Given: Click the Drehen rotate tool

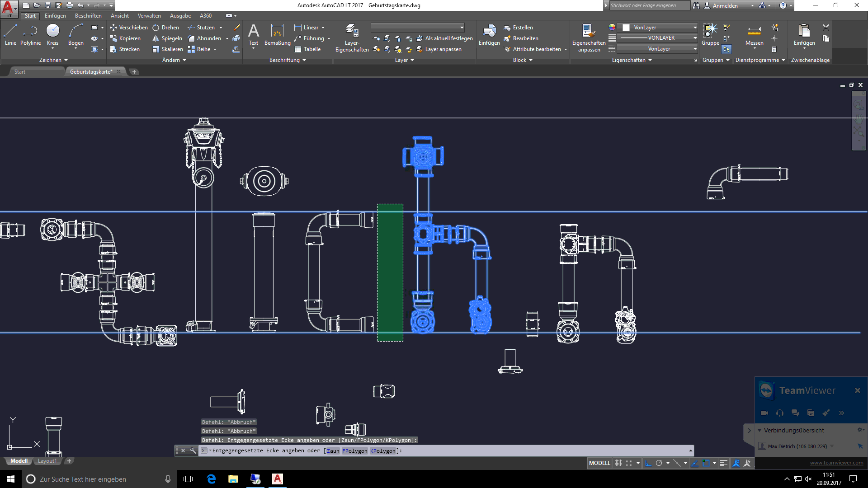Looking at the screenshot, I should pyautogui.click(x=165, y=28).
